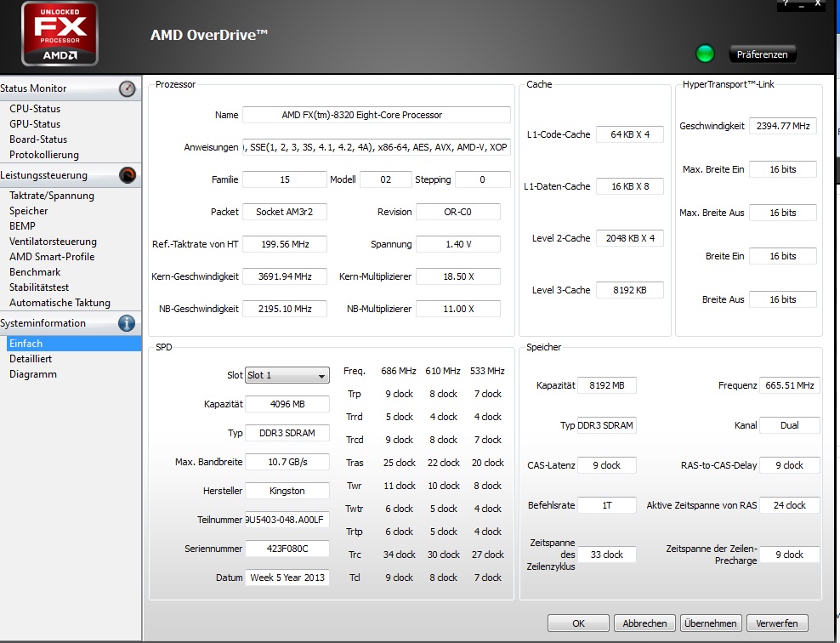This screenshot has height=643, width=840.
Task: Open the Benchmark page
Action: pyautogui.click(x=35, y=272)
